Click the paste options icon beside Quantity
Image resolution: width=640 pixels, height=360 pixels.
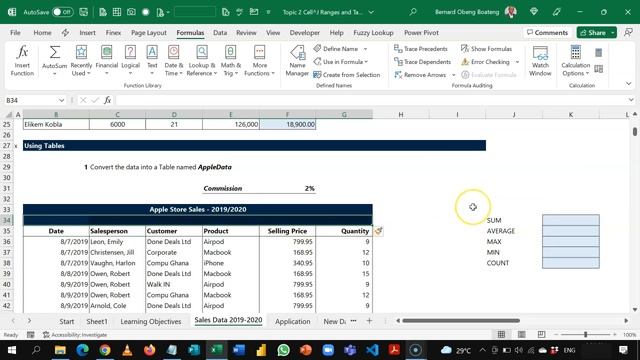pyautogui.click(x=378, y=231)
